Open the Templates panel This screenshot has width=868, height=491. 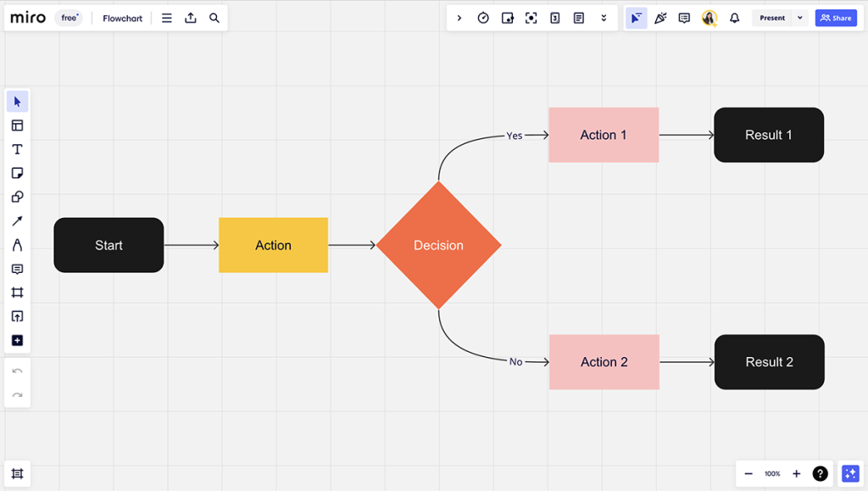pyautogui.click(x=18, y=125)
